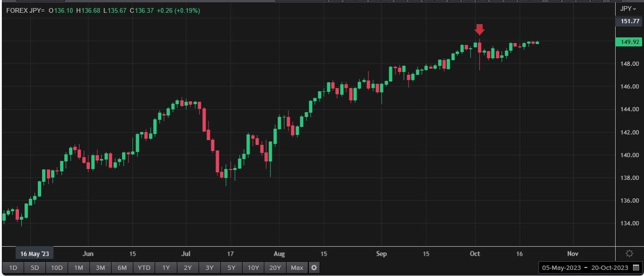Click the 144.00 price axis label
Screen dimensions: 644x276
pyautogui.click(x=629, y=109)
